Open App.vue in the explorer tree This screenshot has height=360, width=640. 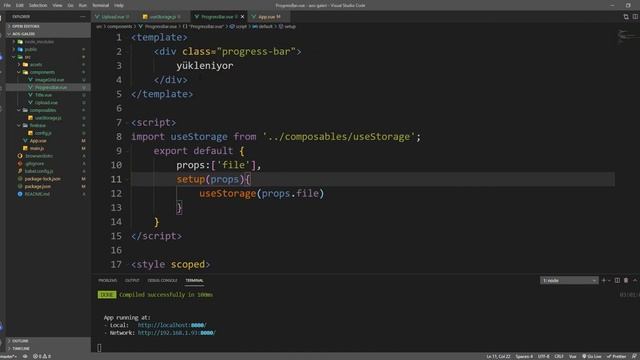point(38,141)
